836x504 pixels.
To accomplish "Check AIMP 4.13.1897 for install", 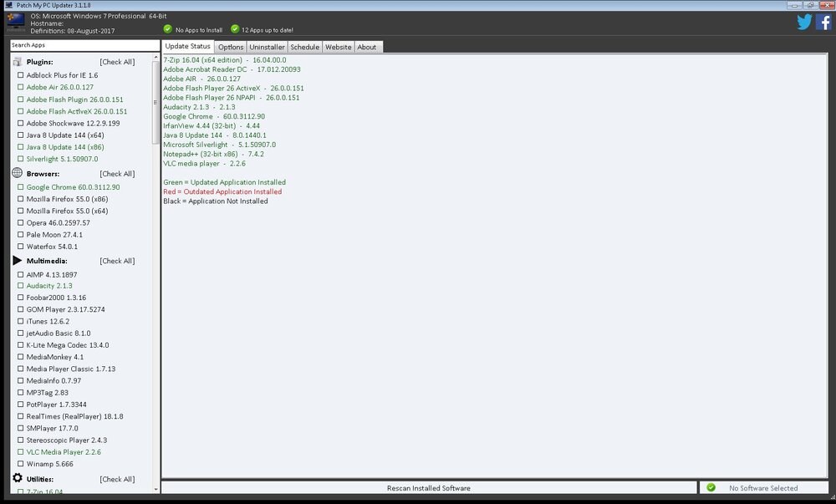I will tap(21, 274).
